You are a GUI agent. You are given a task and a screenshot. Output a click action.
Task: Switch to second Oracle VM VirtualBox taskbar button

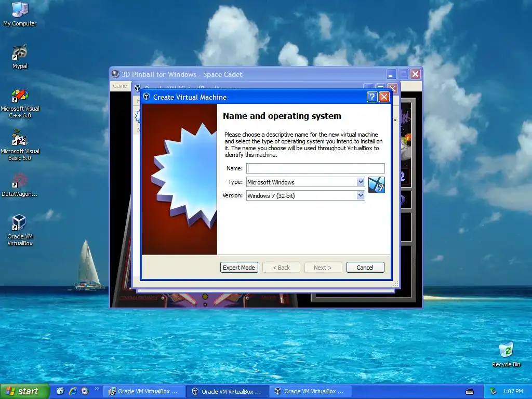pyautogui.click(x=227, y=392)
